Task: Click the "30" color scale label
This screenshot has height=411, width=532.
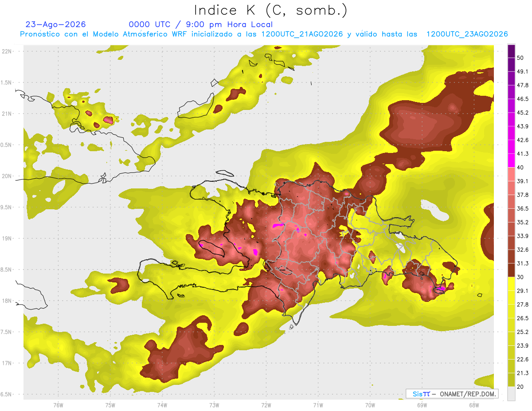Action: (x=520, y=277)
